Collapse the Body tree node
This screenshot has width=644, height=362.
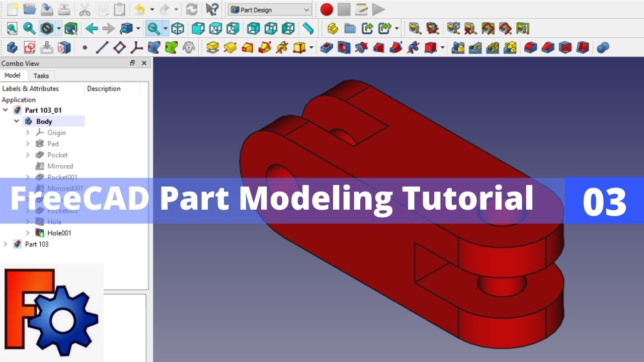pos(17,121)
